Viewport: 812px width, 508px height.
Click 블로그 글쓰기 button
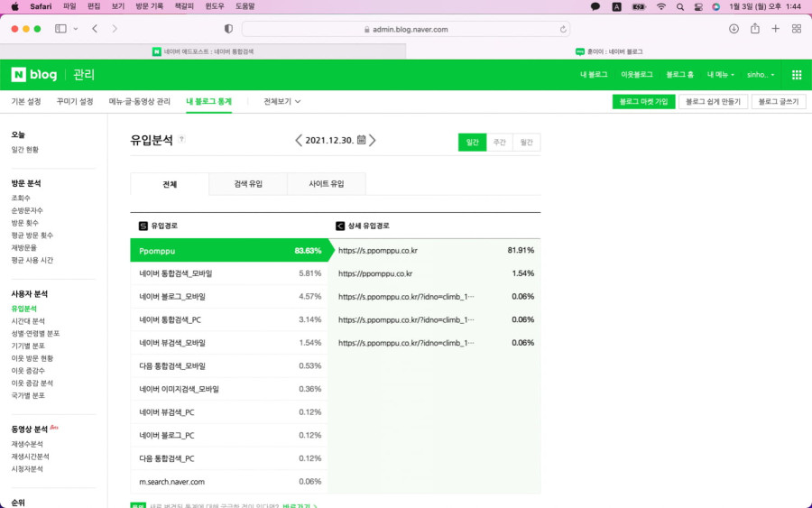pos(779,101)
